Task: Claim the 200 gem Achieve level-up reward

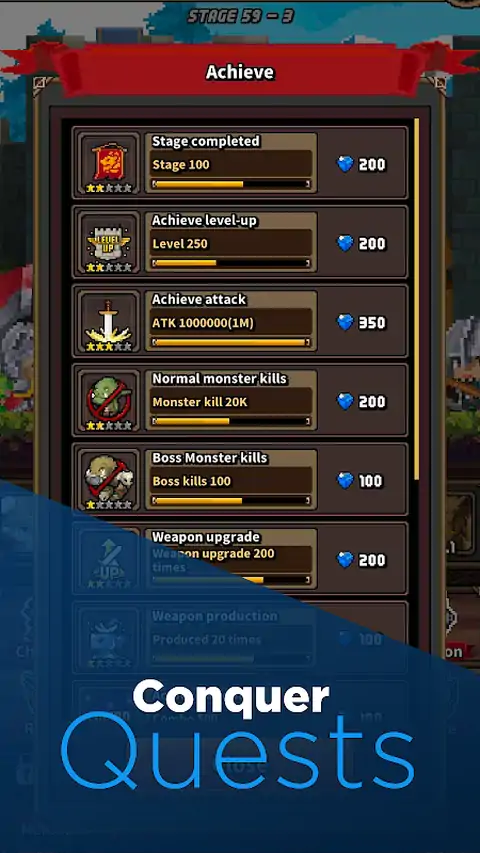Action: (361, 243)
